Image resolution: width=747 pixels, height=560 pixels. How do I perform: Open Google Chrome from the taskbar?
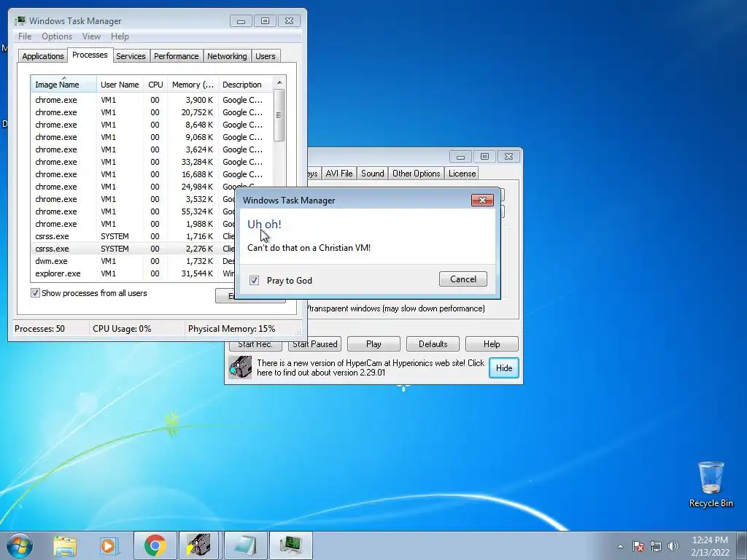pyautogui.click(x=155, y=545)
